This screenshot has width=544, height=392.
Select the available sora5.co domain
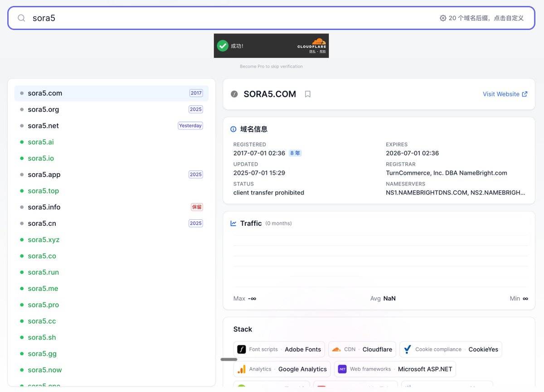112,256
